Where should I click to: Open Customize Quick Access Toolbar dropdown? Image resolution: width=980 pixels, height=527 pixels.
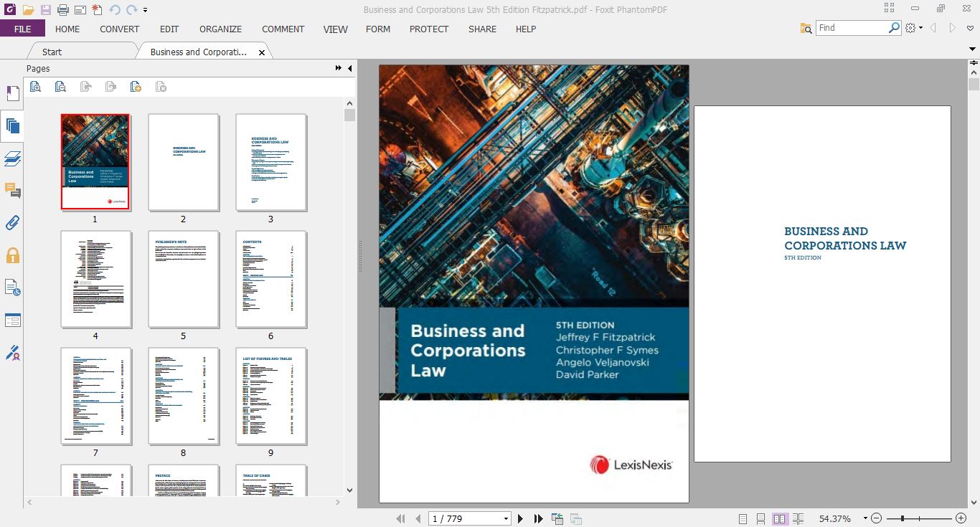(x=145, y=10)
